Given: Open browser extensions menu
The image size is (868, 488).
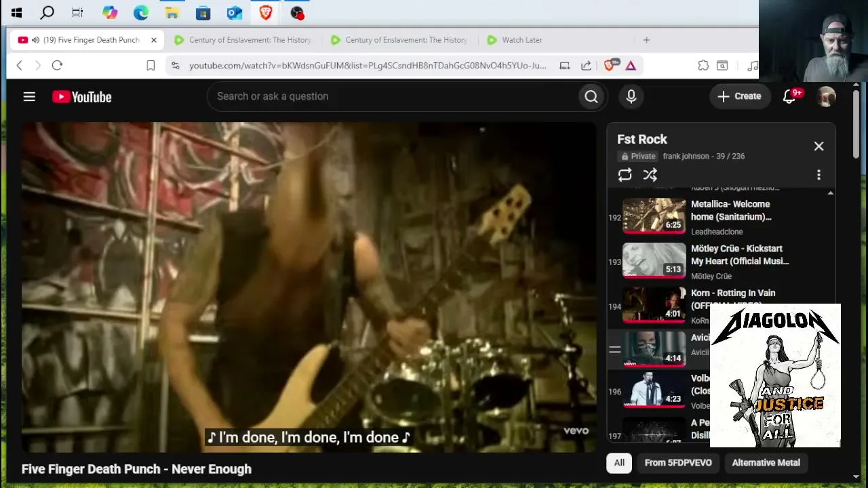Looking at the screenshot, I should [x=703, y=65].
